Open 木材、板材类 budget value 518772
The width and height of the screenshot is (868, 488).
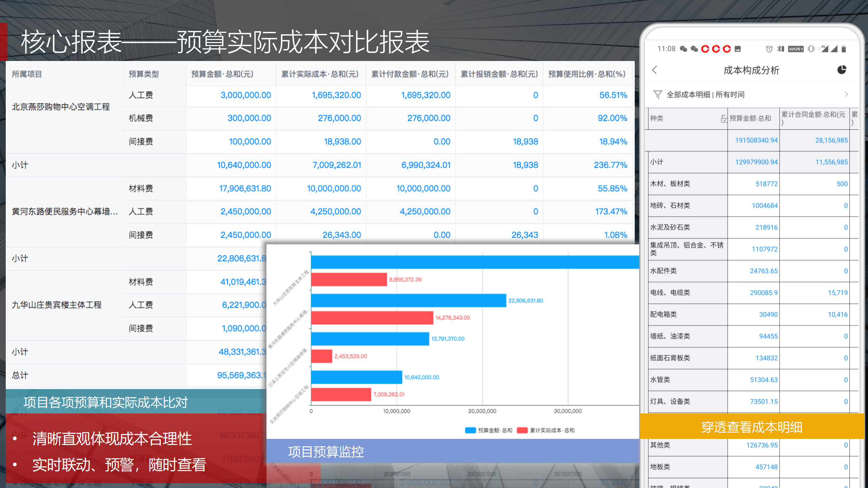click(x=766, y=184)
